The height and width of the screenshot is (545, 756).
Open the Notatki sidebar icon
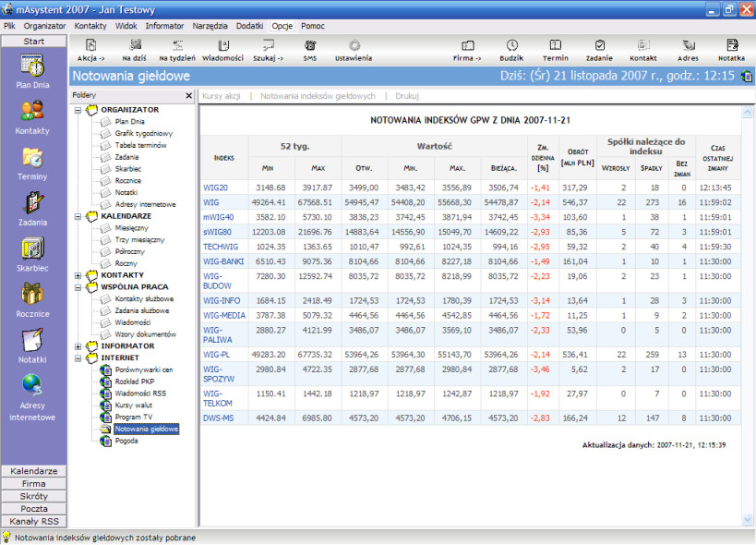point(32,345)
